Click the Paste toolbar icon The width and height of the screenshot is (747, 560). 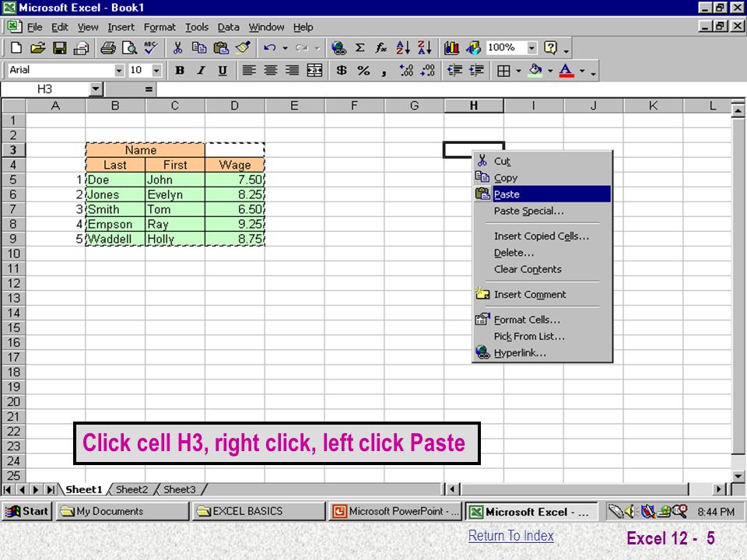(220, 47)
